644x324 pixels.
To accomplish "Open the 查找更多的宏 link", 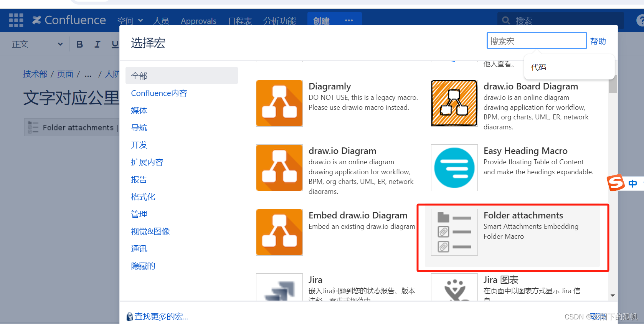I will coord(161,316).
